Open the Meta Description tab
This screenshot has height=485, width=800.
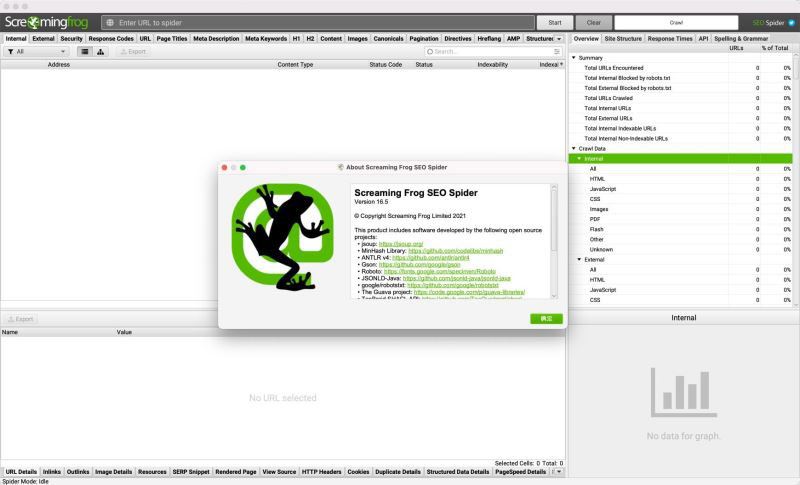tap(216, 39)
